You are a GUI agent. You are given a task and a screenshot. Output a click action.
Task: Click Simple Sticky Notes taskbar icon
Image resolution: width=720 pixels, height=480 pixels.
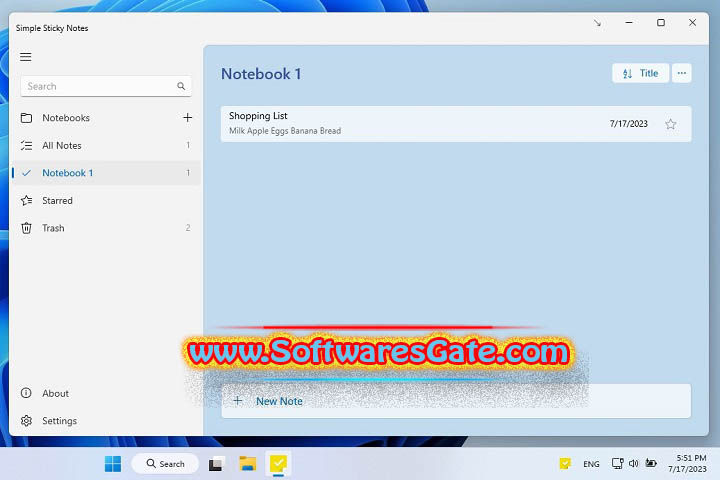click(278, 464)
